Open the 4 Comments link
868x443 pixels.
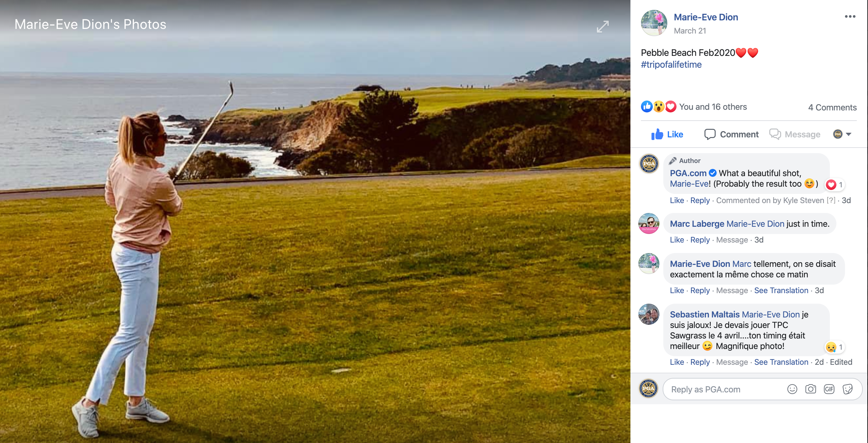coord(832,107)
